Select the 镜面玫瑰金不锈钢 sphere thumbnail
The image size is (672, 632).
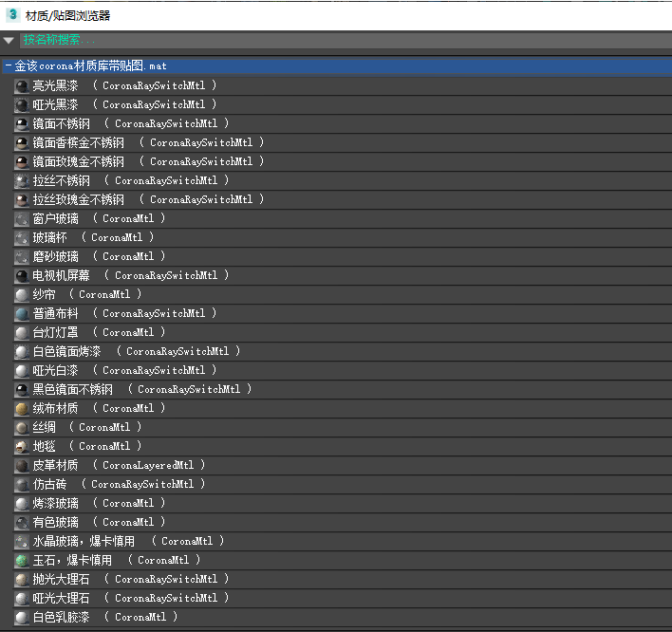pyautogui.click(x=22, y=162)
